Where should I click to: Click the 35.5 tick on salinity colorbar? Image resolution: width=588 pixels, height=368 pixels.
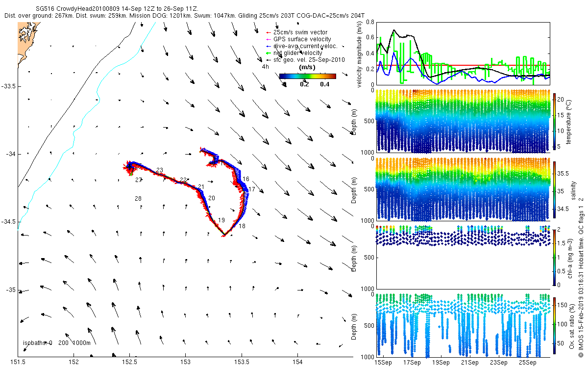(564, 174)
